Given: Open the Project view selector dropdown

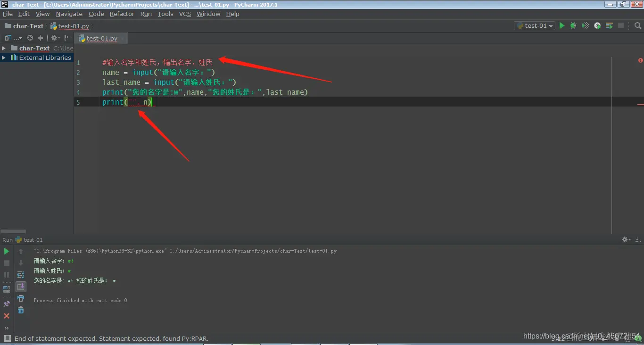Looking at the screenshot, I should (x=13, y=38).
